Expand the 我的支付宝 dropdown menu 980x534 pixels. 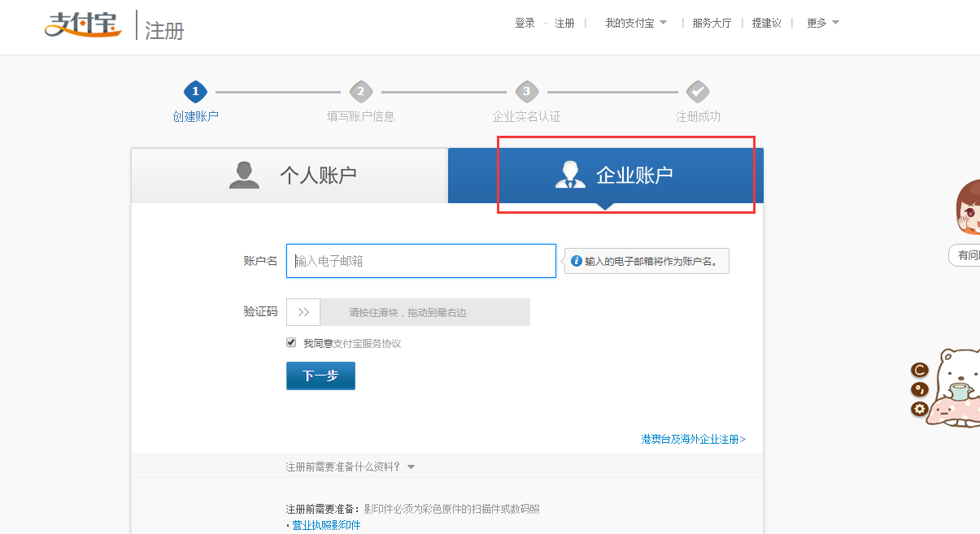tap(636, 23)
